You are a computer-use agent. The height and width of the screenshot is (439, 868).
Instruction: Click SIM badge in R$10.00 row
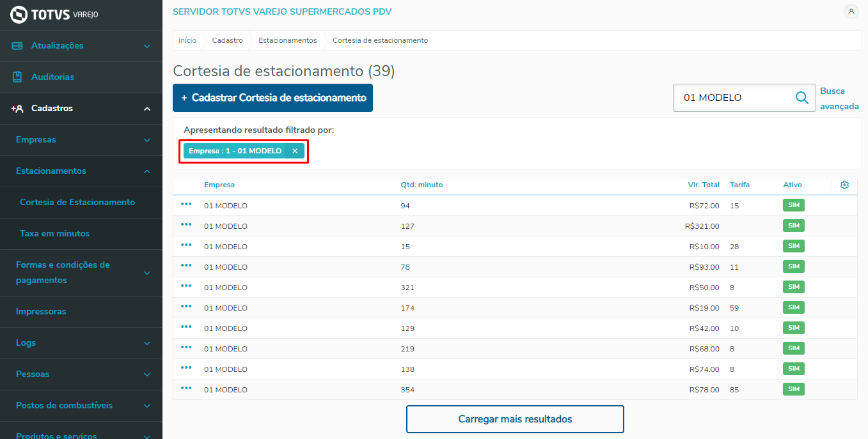pyautogui.click(x=794, y=246)
